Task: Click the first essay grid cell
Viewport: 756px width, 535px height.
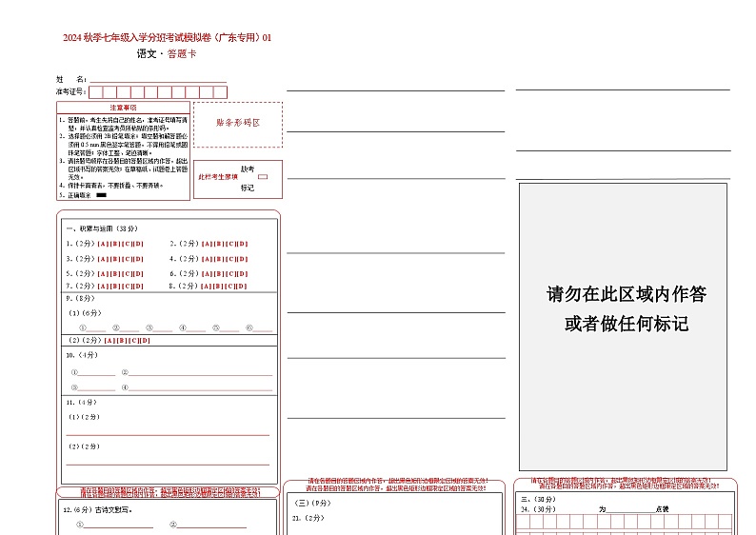Action: [523, 521]
